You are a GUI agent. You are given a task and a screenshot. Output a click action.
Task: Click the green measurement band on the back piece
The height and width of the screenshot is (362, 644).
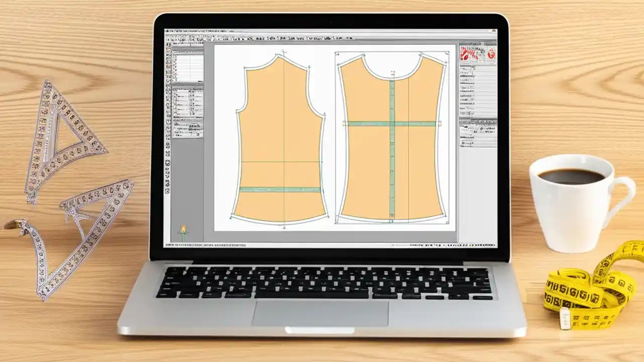point(390,122)
